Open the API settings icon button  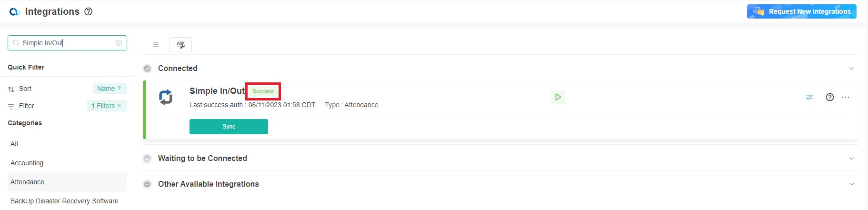coord(180,45)
